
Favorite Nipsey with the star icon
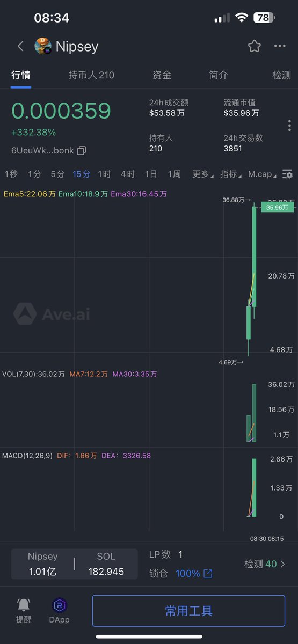click(x=255, y=46)
